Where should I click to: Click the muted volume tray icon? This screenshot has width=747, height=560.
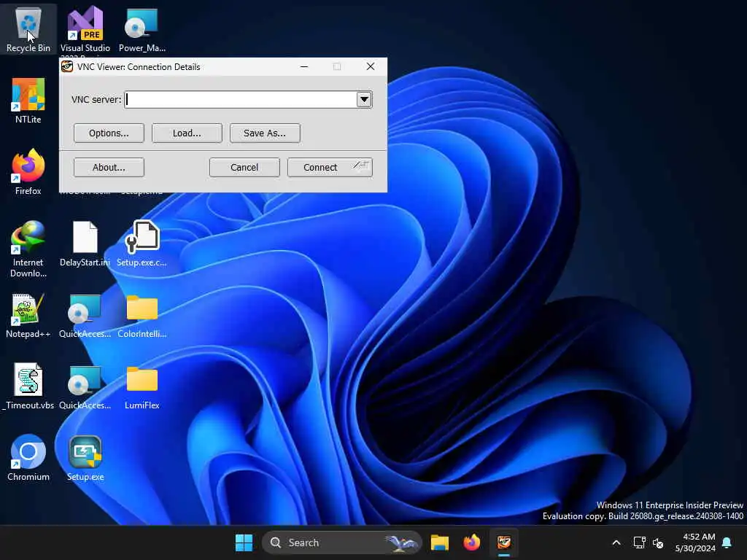point(659,542)
